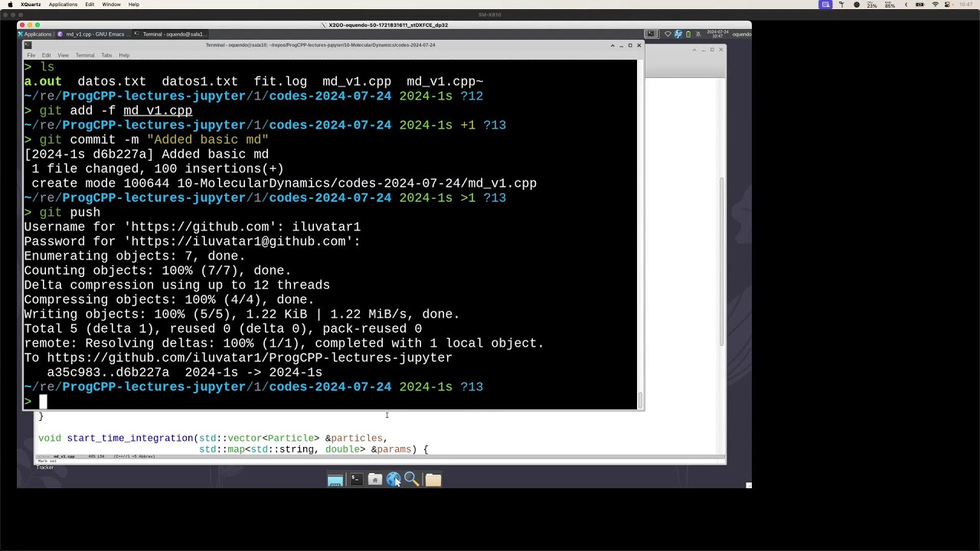Open the Window menu in macOS menu bar
980x551 pixels.
(111, 5)
